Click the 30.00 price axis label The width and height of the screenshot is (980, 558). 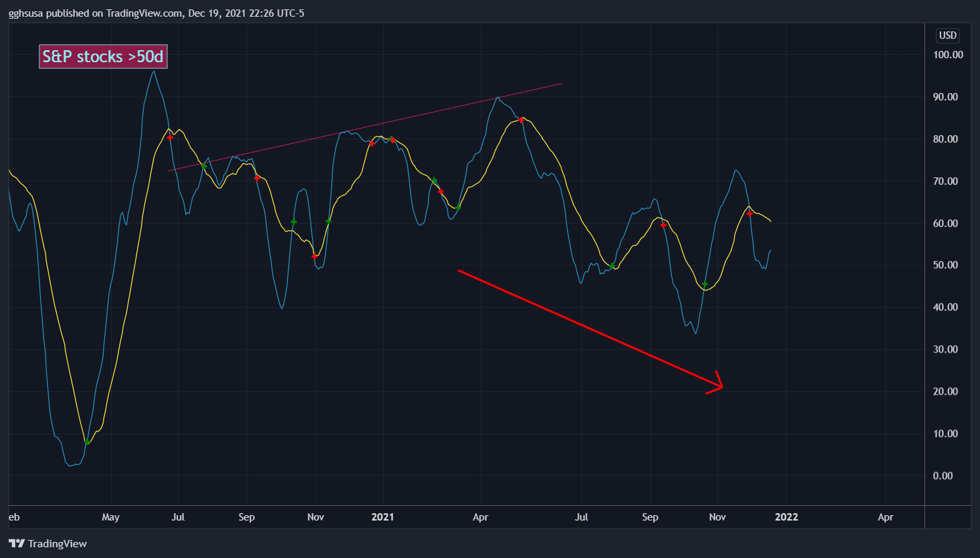tap(945, 349)
